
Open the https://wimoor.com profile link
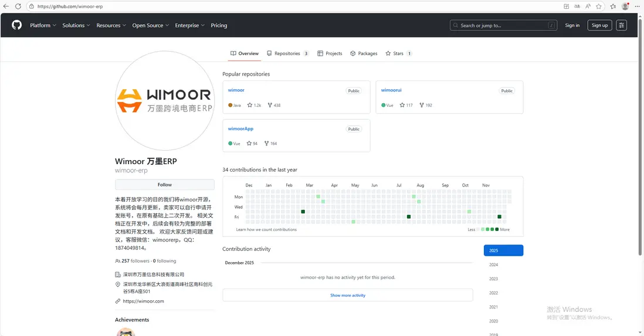143,301
